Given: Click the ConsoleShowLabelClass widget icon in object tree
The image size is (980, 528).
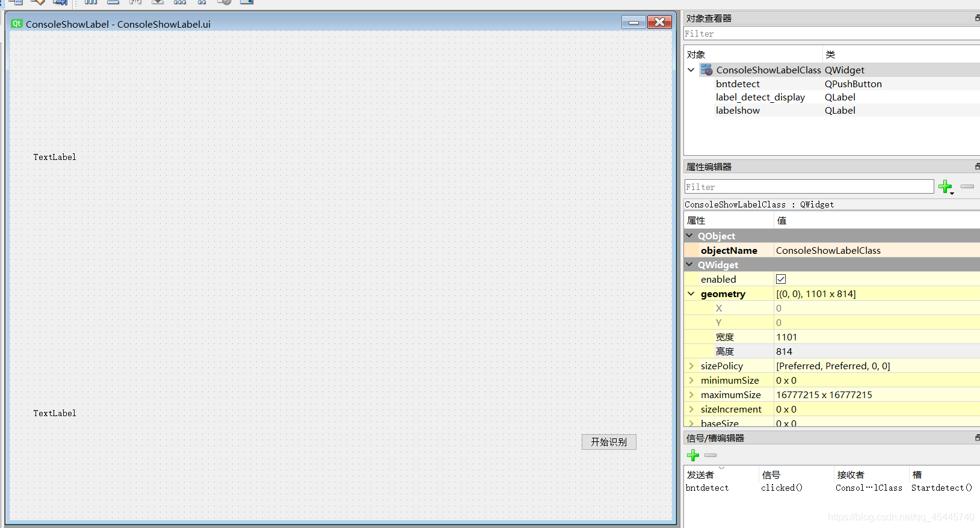Looking at the screenshot, I should pyautogui.click(x=706, y=70).
